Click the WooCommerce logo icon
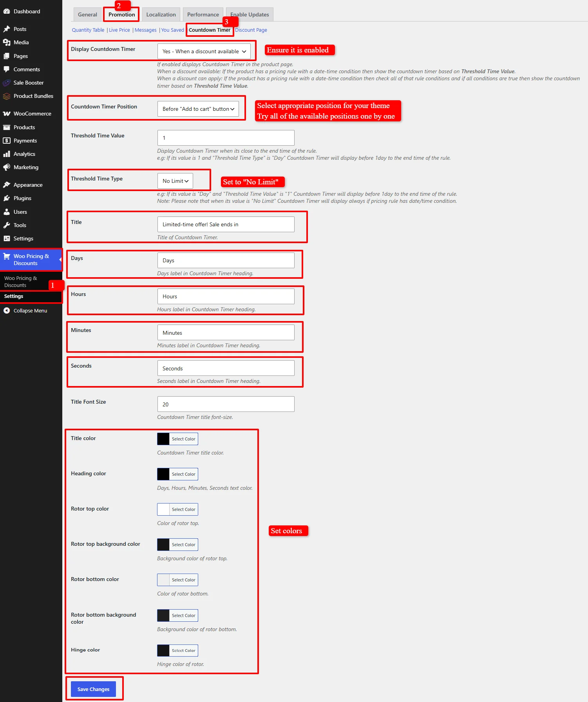The width and height of the screenshot is (588, 702). (7, 114)
